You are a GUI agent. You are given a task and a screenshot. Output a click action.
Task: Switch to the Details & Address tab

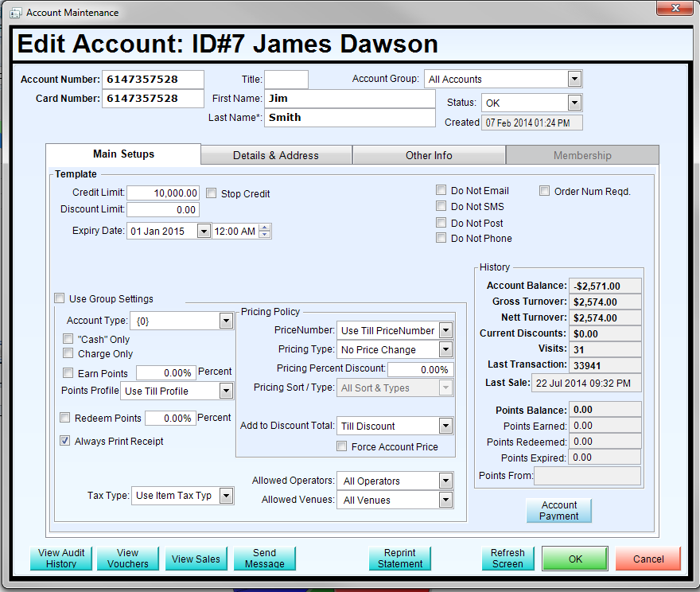tap(276, 155)
